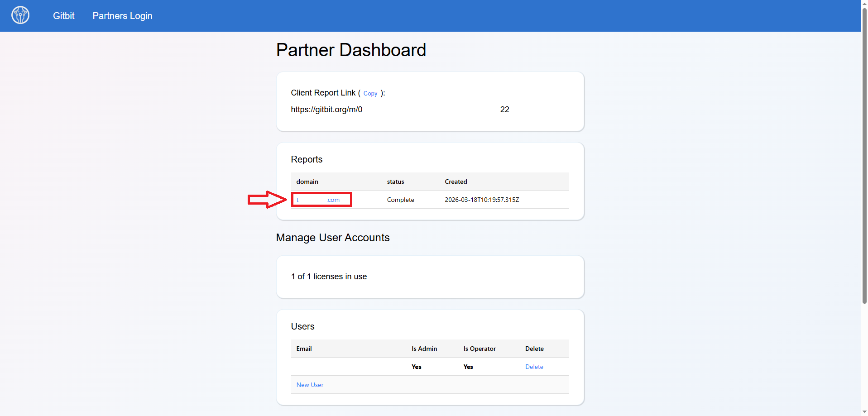Click the scrollbar down arrow

863,412
